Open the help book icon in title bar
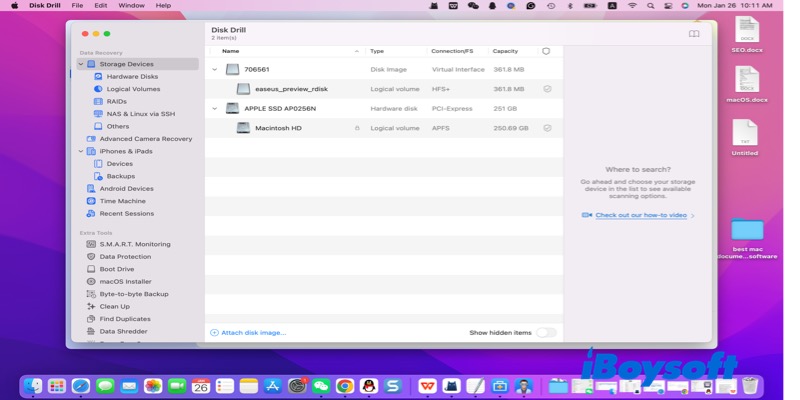Screen dimensions: 800x400 click(694, 34)
